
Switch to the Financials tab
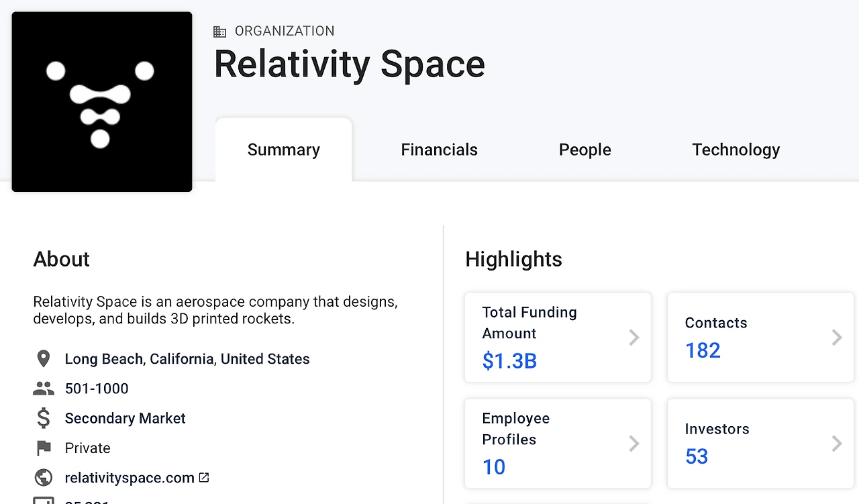click(439, 150)
